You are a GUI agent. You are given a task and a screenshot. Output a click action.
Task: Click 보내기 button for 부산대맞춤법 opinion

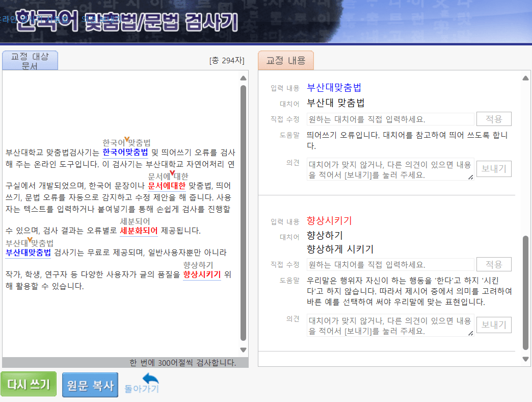[494, 169]
